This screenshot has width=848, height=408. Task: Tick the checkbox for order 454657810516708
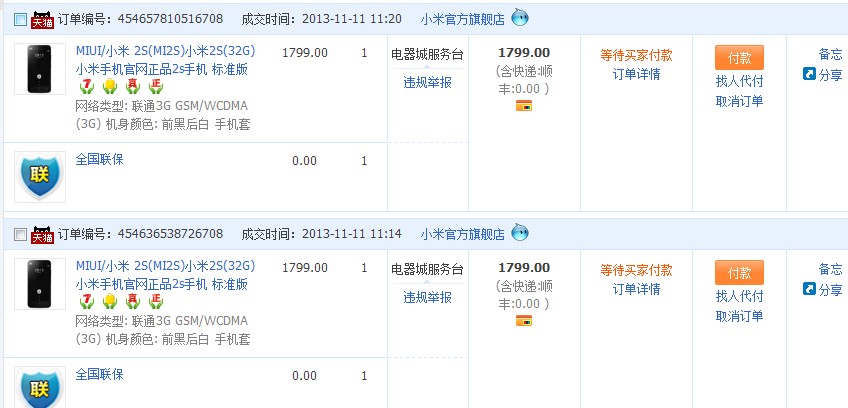click(x=21, y=19)
